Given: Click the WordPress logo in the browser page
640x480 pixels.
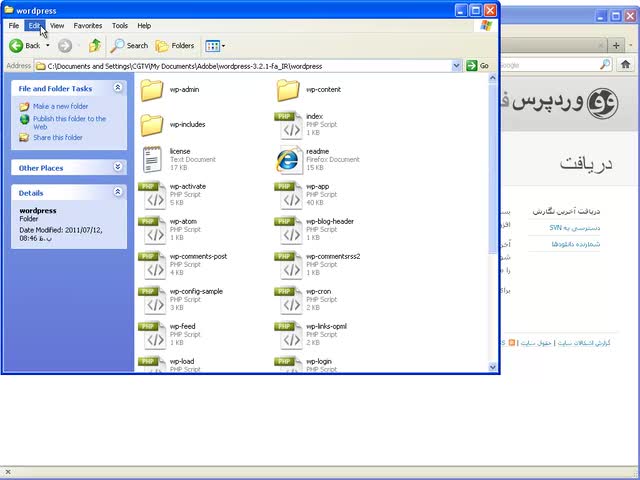Looking at the screenshot, I should click(x=602, y=104).
